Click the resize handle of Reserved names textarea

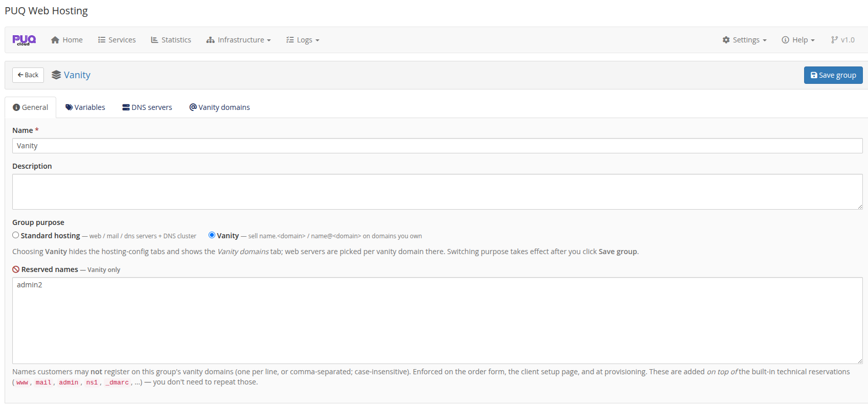[860, 361]
